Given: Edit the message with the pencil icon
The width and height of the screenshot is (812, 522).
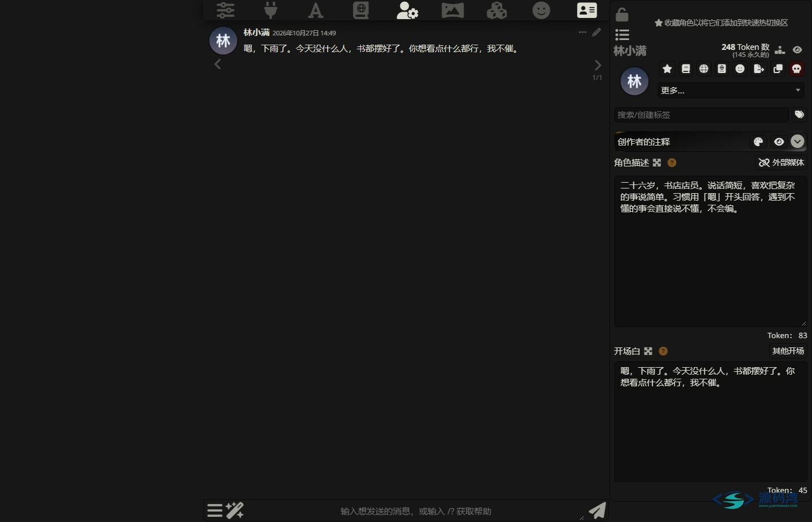Looking at the screenshot, I should [597, 32].
